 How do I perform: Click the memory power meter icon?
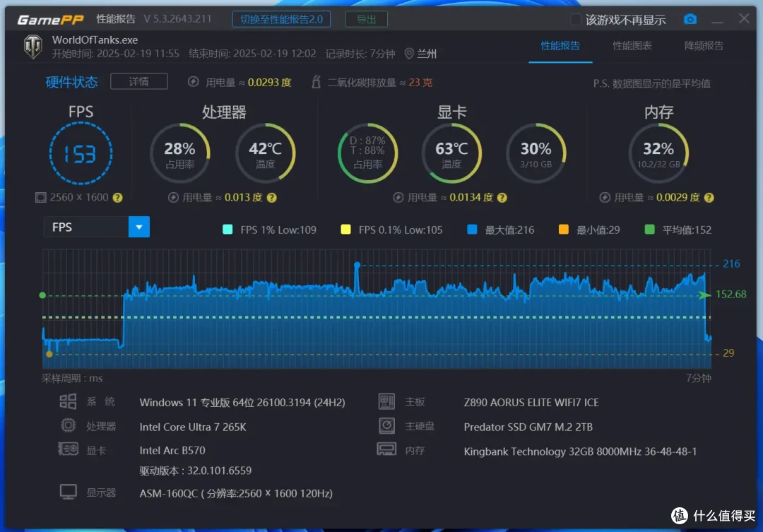[x=605, y=197]
